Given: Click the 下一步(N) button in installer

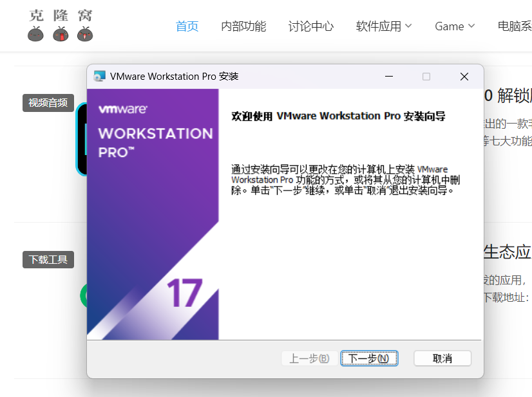Looking at the screenshot, I should click(369, 358).
